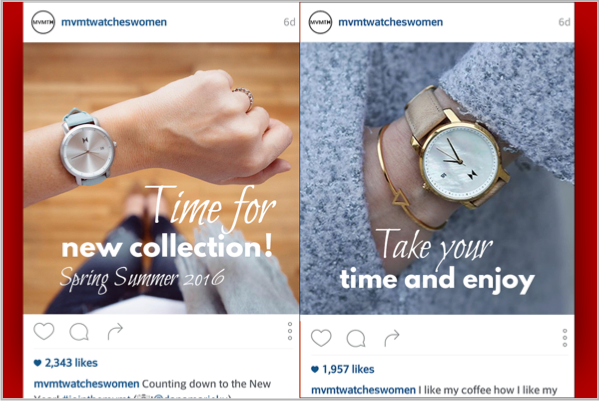Like the right post with heart icon

[321, 338]
